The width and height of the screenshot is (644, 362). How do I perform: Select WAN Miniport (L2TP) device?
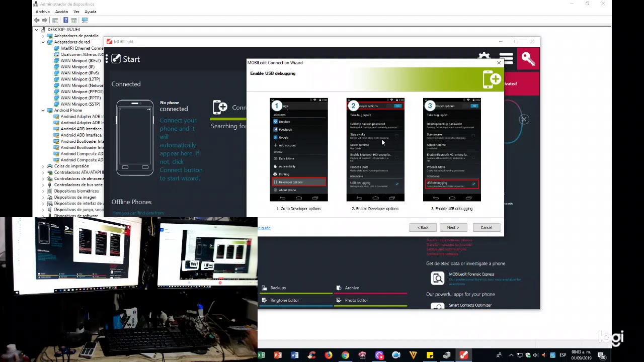tap(80, 79)
